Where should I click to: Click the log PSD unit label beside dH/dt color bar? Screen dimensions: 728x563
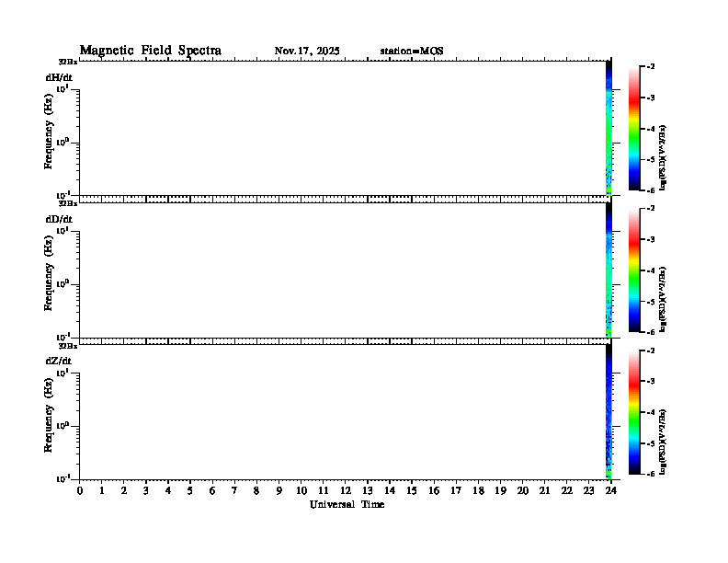click(x=663, y=157)
